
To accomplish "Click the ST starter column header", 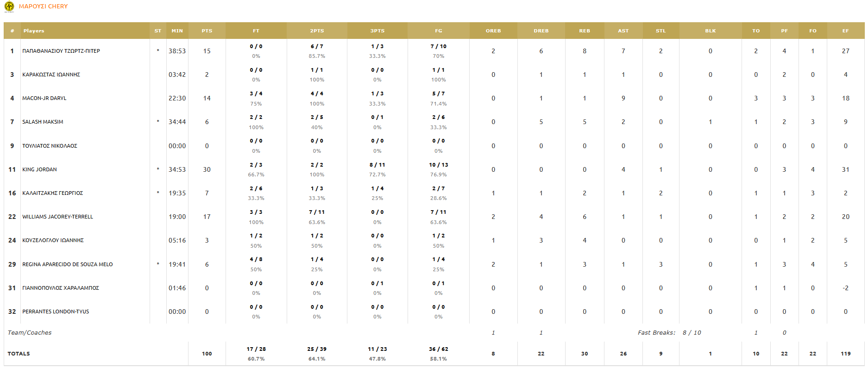I will tap(157, 31).
